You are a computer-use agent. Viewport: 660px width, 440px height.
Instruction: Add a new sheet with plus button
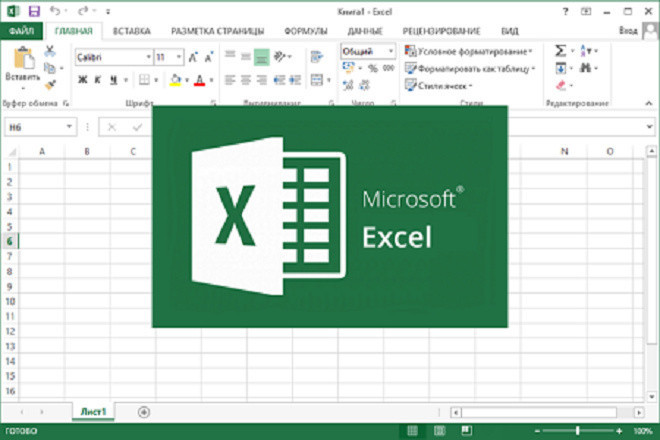point(144,412)
